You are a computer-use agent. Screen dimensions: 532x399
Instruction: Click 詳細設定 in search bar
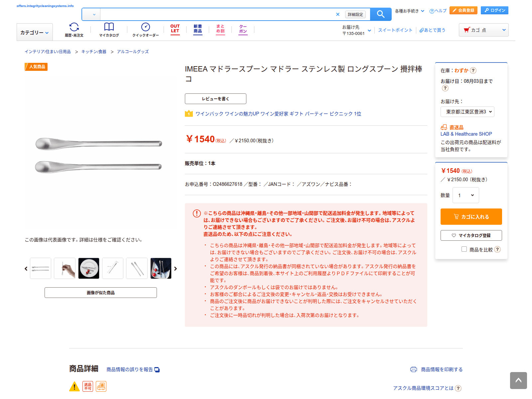[x=355, y=14]
